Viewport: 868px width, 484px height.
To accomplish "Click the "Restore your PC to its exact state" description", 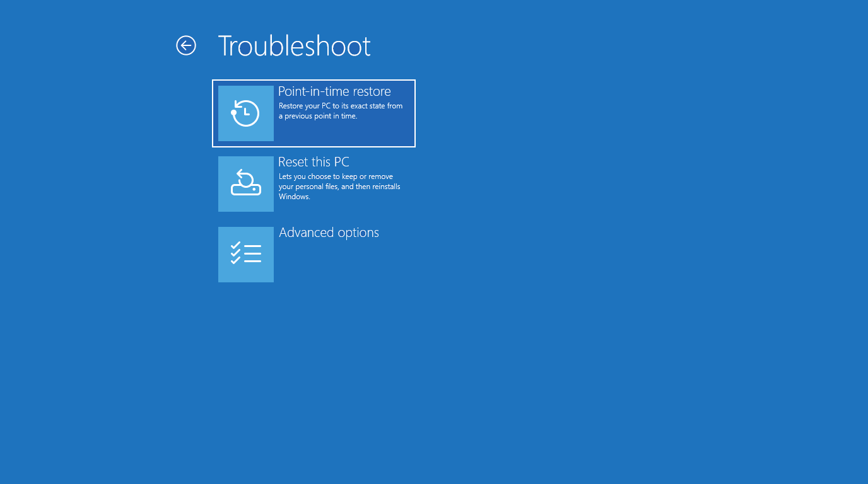I will (x=341, y=106).
